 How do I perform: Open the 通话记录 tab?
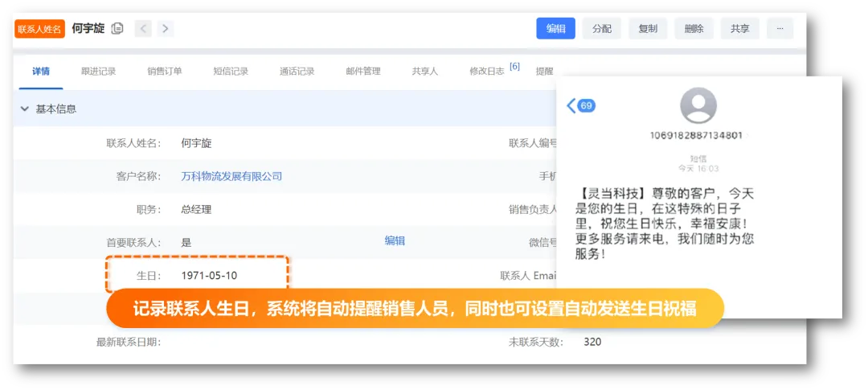297,71
